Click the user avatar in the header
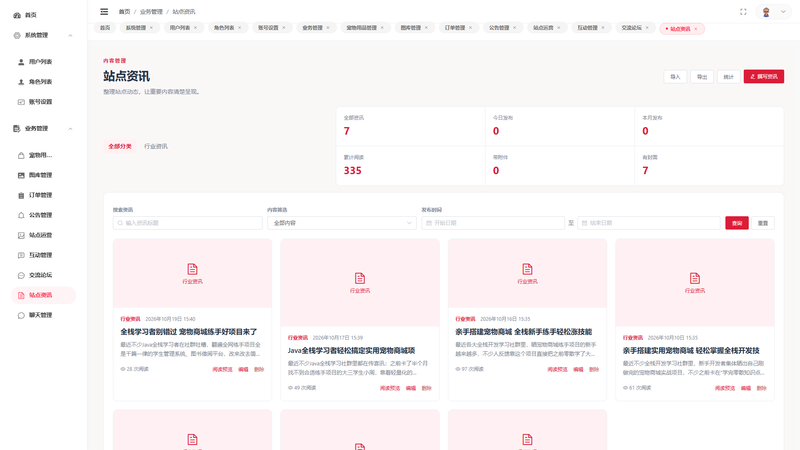Screen dimensions: 800x450 point(766,12)
